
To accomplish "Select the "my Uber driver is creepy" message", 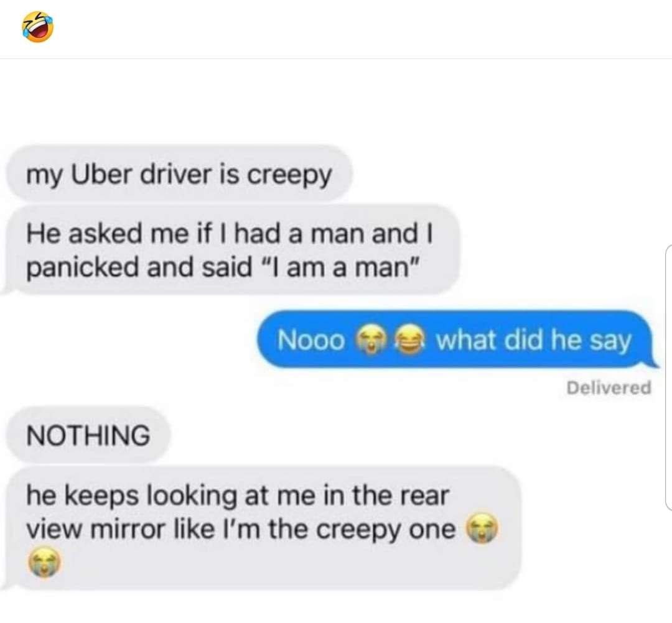I will (179, 175).
